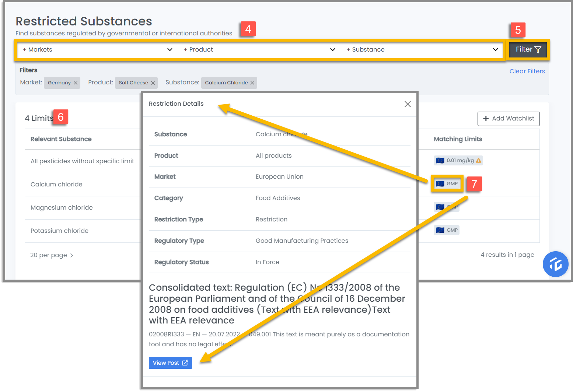Remove the Germany market filter chip
The image size is (573, 392).
[76, 83]
